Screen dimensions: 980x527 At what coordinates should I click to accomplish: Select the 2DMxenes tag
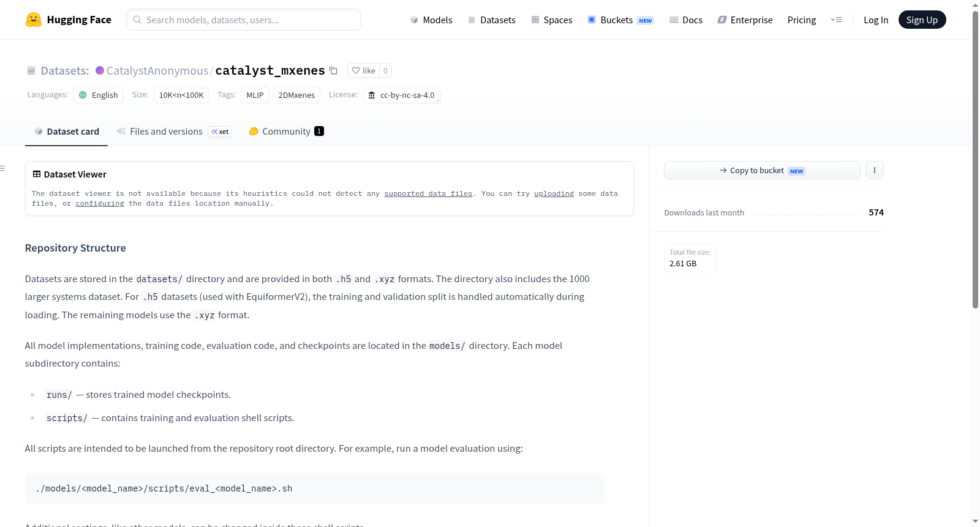pyautogui.click(x=296, y=95)
